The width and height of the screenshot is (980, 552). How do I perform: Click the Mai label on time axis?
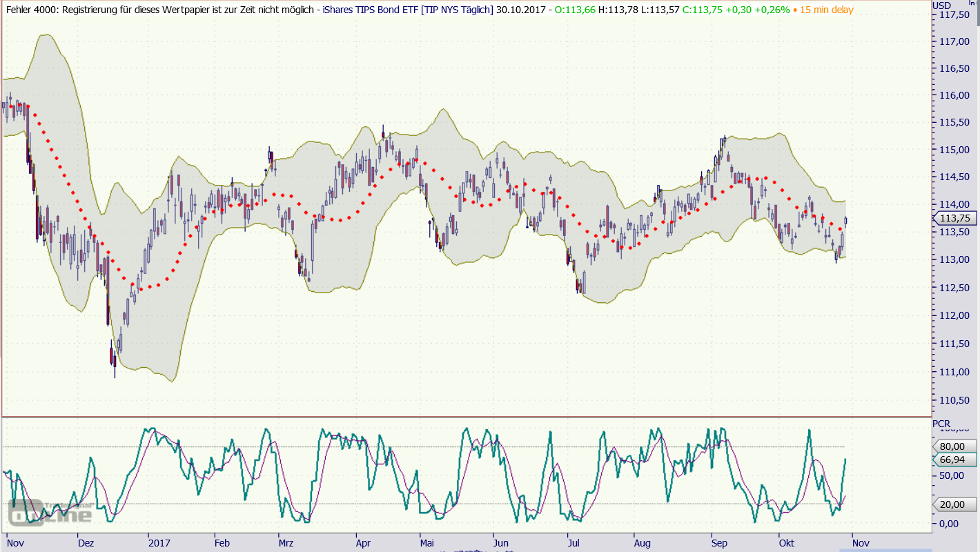(427, 543)
